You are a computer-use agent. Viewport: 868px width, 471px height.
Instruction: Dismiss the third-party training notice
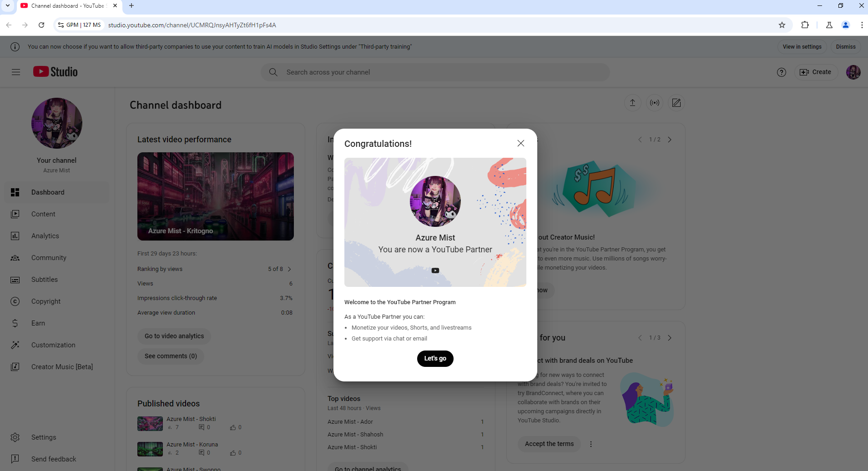pyautogui.click(x=846, y=47)
